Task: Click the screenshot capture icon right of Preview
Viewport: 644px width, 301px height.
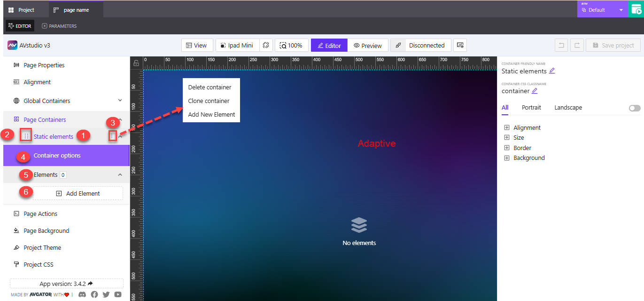Action: [459, 45]
